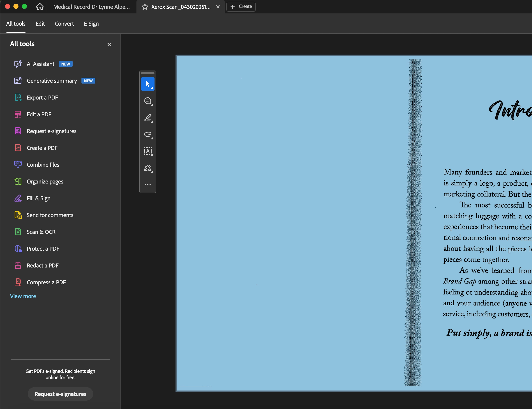
Task: Choose the signature pen tool
Action: [147, 168]
